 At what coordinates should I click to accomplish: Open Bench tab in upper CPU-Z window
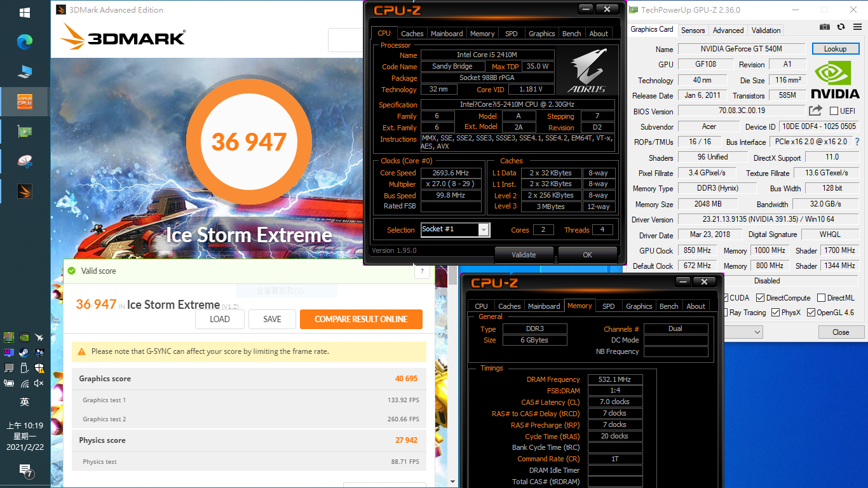point(572,34)
